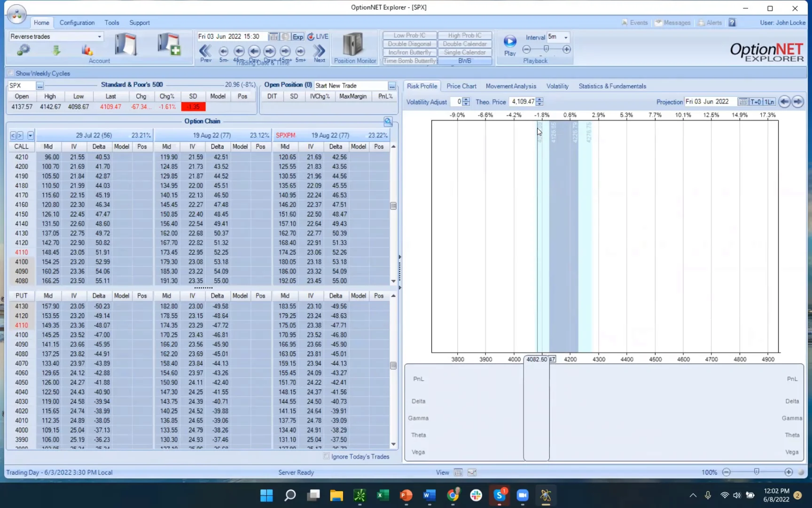Open the Configuration menu
The width and height of the screenshot is (812, 508).
coord(77,23)
